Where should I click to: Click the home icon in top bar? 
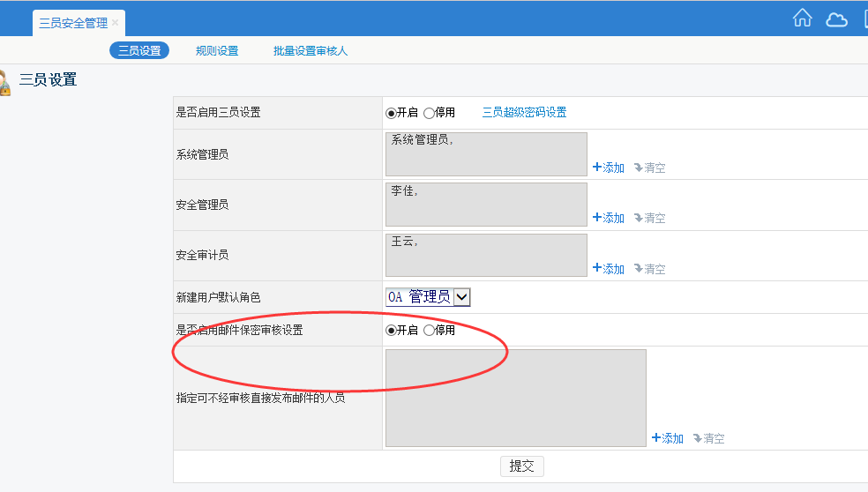point(802,19)
